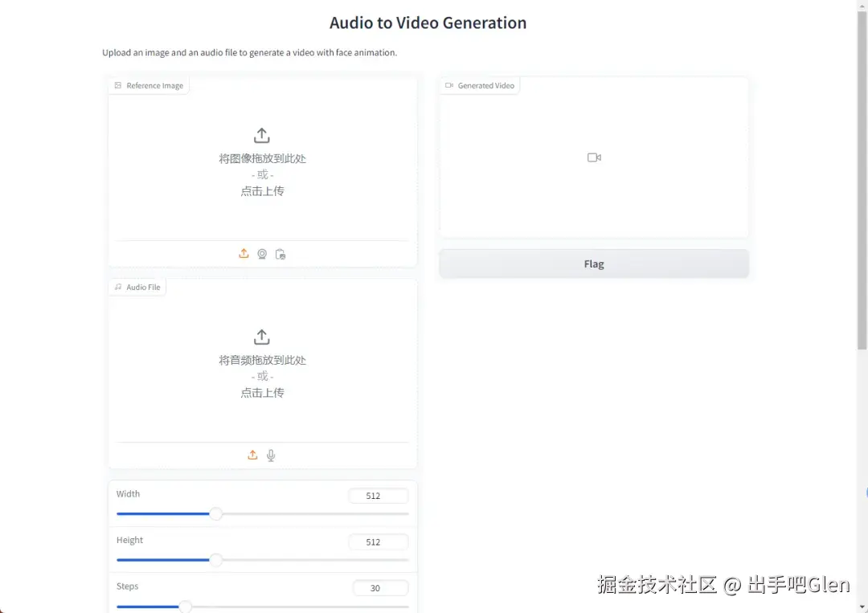The width and height of the screenshot is (868, 613).
Task: Click 点击上传 in the image upload area
Action: tap(262, 190)
